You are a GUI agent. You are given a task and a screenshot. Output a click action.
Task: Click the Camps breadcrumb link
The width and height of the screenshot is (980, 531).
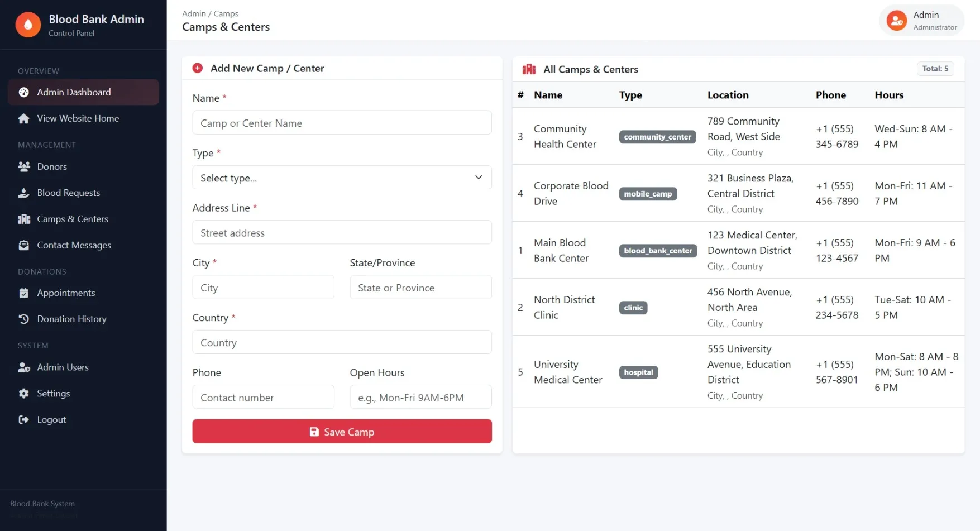point(226,13)
